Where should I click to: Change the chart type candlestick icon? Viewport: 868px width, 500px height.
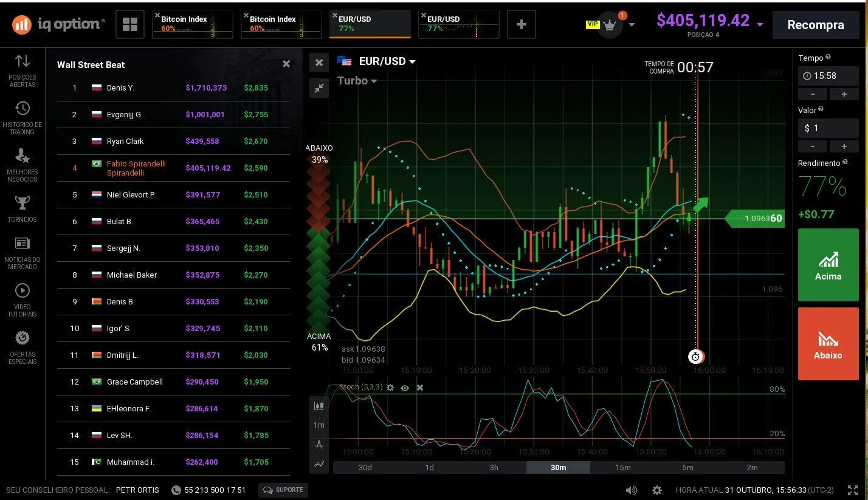click(319, 406)
